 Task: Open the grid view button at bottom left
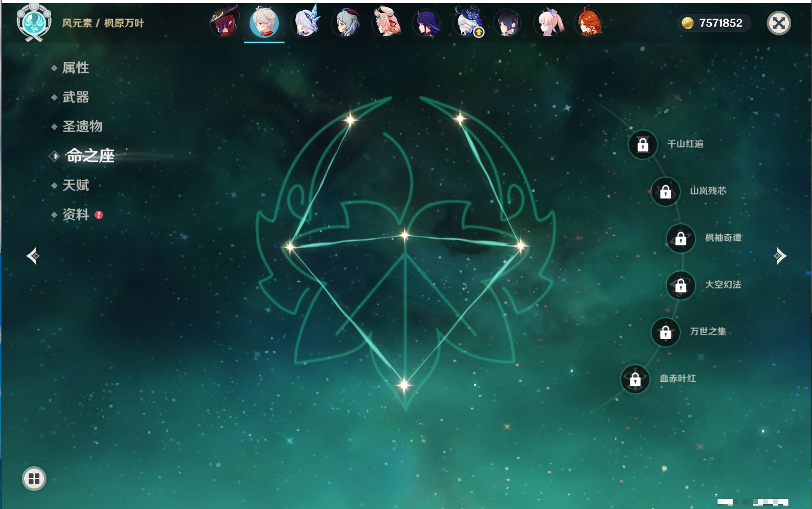coord(34,479)
